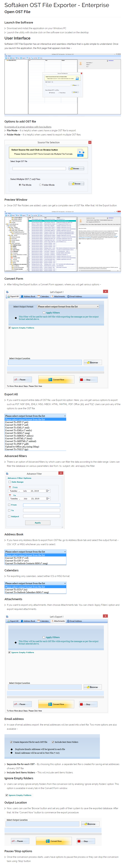
Task: Toggle Include Sent Item Folders checkbox
Action: click(x=53, y=742)
